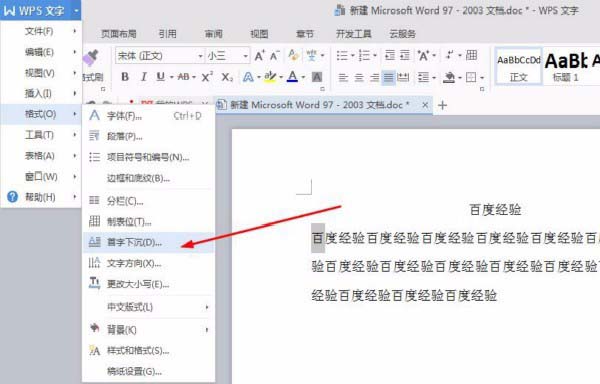Screen dimensions: 600x384
Task: Apply 正文 style thumbnail
Action: 518,66
